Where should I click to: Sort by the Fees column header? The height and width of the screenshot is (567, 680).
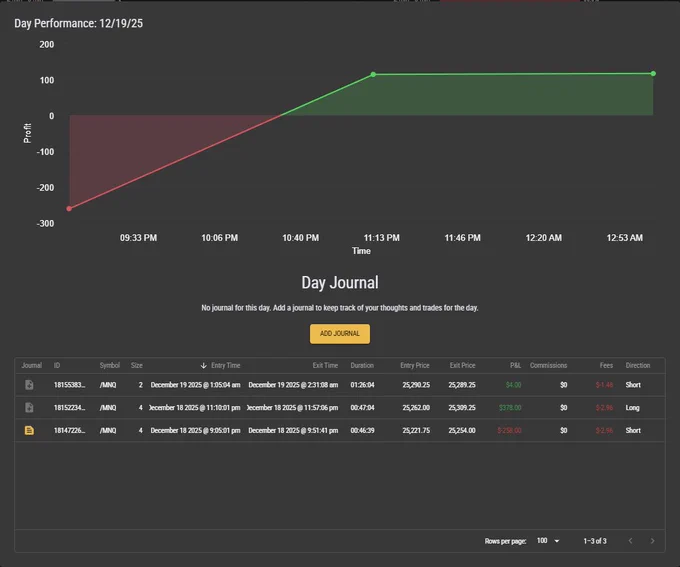pyautogui.click(x=606, y=365)
